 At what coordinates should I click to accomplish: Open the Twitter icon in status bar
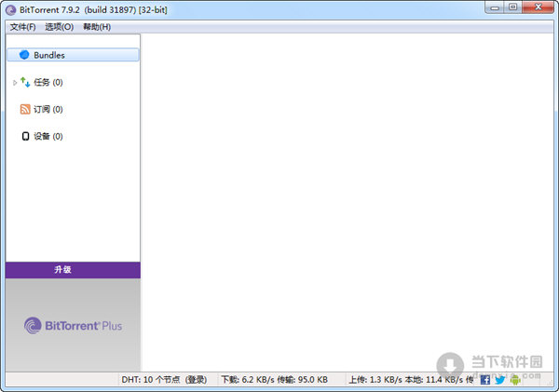499,380
